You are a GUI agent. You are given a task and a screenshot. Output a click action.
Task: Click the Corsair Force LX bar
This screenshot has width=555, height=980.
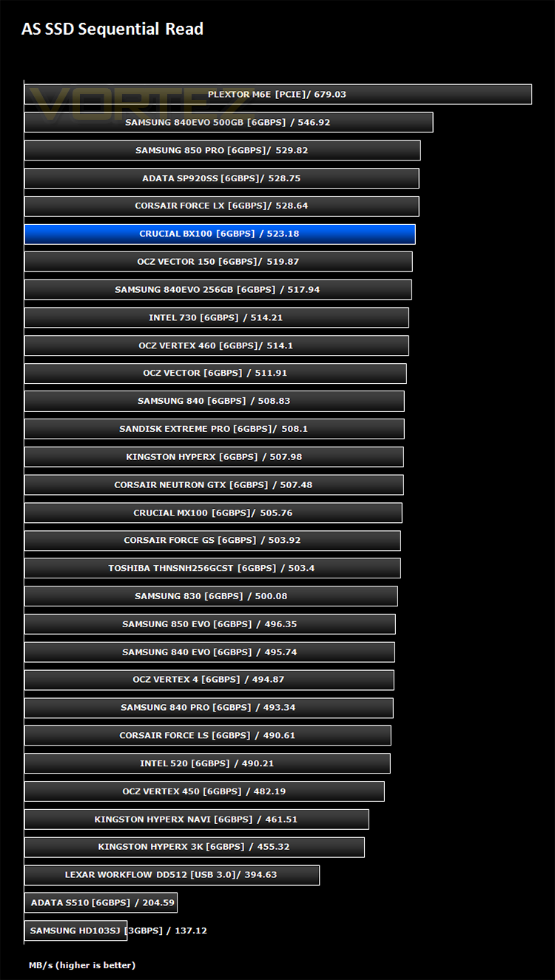tap(222, 206)
